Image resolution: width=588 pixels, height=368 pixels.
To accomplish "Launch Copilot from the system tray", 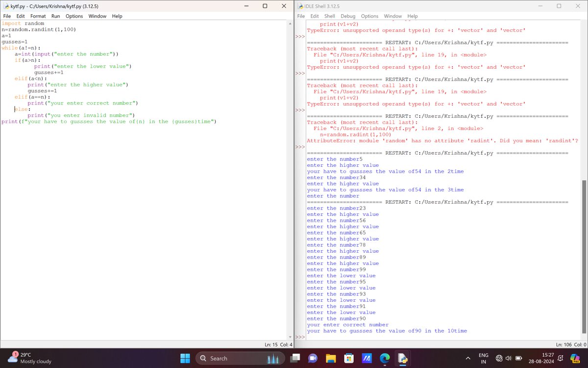I will click(x=575, y=358).
